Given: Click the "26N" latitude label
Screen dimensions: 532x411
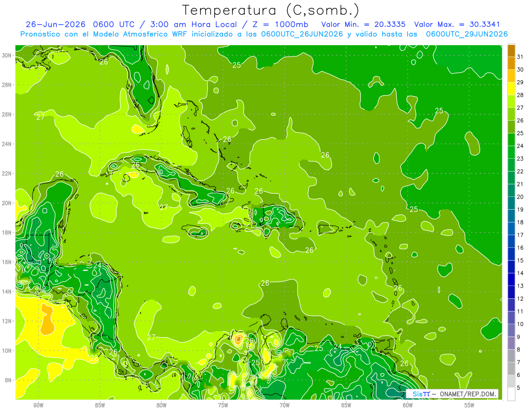Looking at the screenshot, I should click(x=7, y=114).
